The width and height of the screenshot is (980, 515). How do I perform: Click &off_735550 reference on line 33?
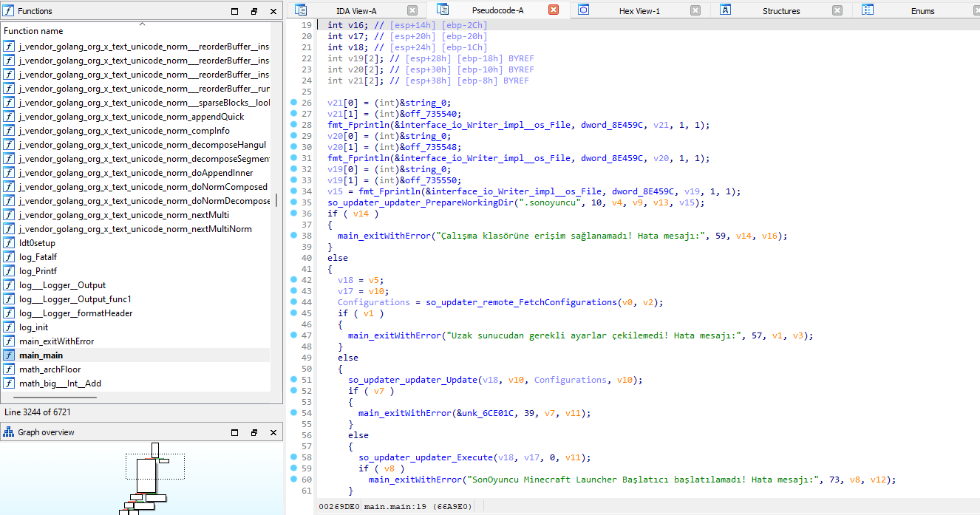pos(429,180)
